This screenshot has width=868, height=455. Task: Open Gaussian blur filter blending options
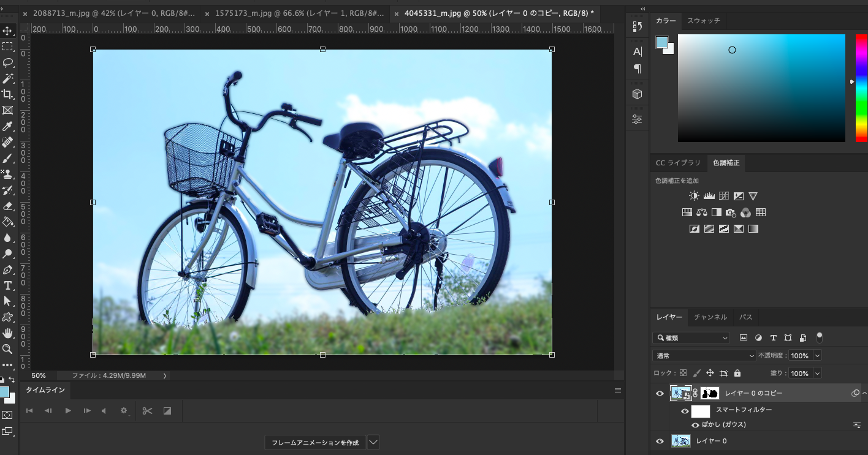[x=857, y=425]
